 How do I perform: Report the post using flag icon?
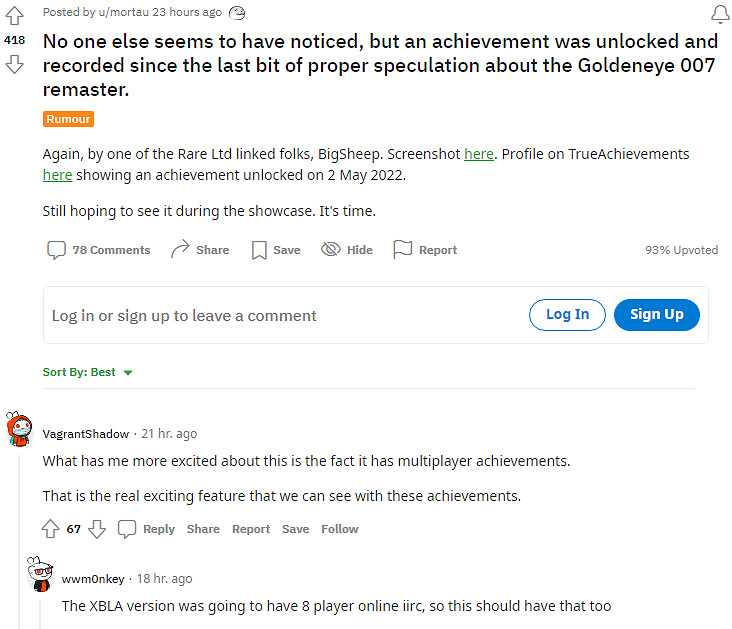point(425,250)
